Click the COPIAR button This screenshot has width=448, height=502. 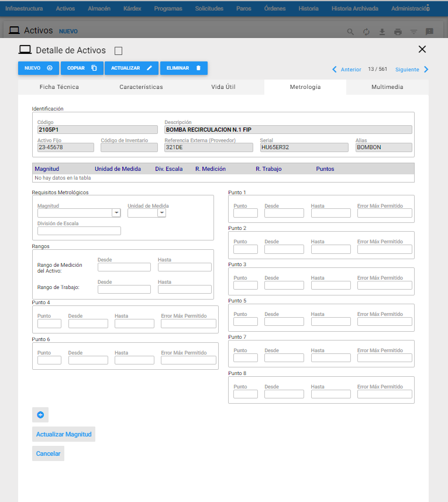[82, 68]
